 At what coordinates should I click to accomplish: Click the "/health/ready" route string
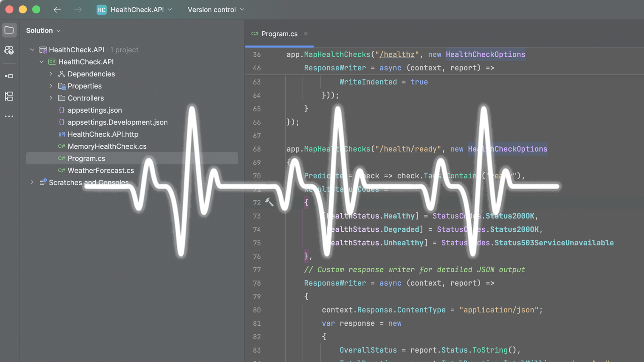[x=408, y=149]
